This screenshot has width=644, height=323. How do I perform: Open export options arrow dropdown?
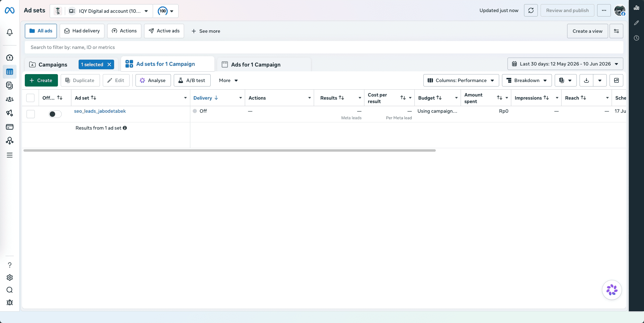[x=600, y=80]
